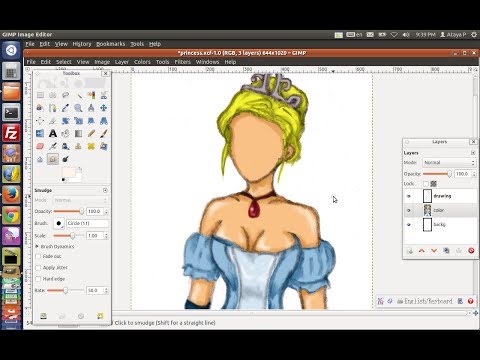Enable the Hard edge checkbox
This screenshot has height=360, width=480.
(38, 279)
